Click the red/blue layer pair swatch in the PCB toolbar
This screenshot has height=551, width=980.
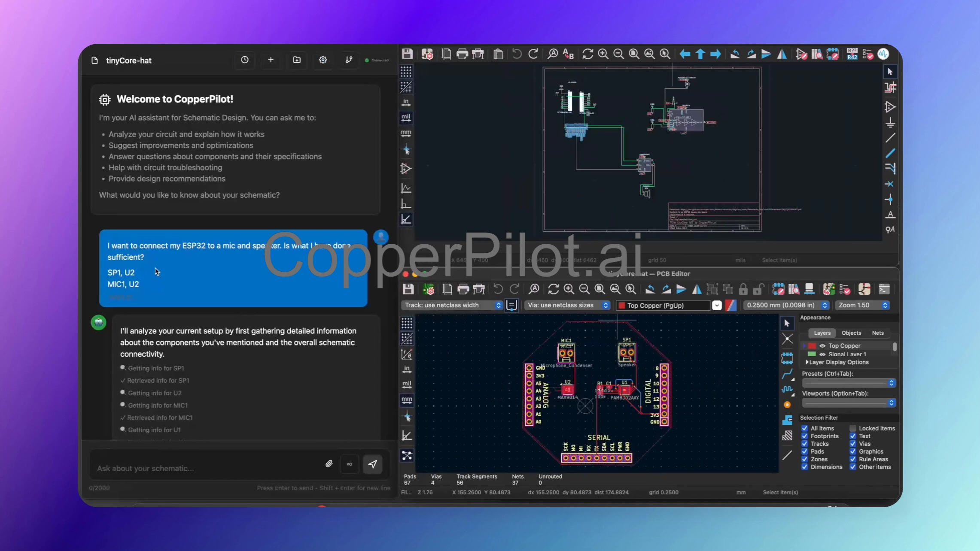coord(730,305)
